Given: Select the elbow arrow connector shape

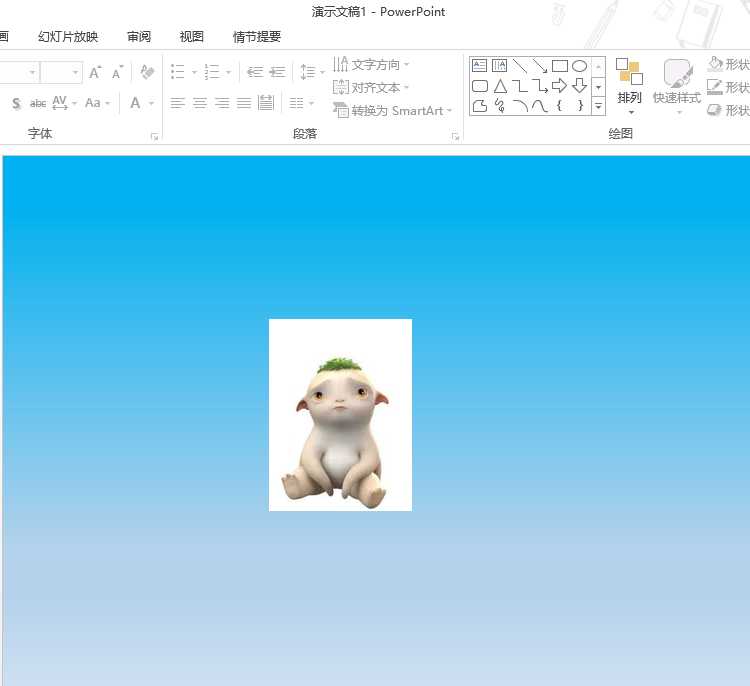Looking at the screenshot, I should pos(540,86).
